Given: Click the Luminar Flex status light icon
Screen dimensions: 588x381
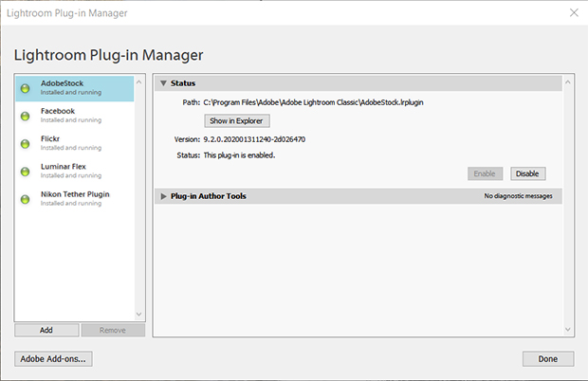Looking at the screenshot, I should click(25, 172).
